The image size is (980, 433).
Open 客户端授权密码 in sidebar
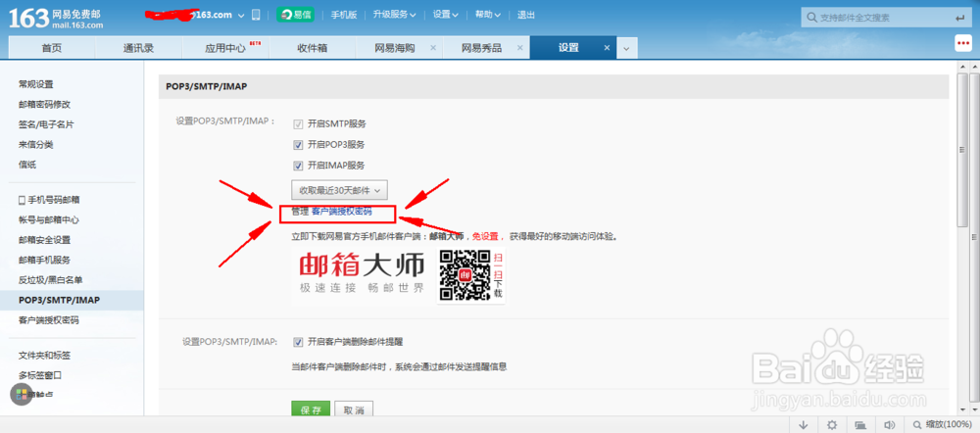[49, 320]
